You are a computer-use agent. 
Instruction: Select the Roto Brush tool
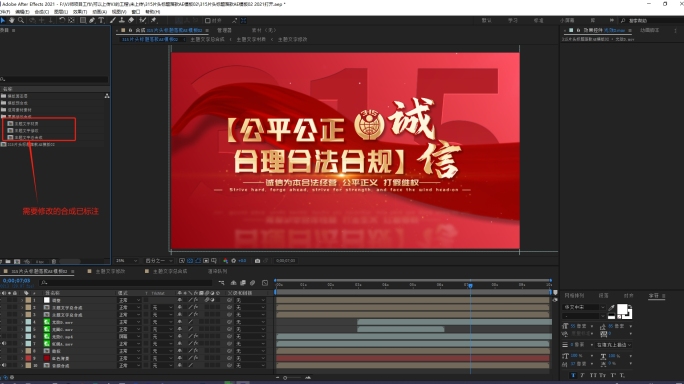143,21
